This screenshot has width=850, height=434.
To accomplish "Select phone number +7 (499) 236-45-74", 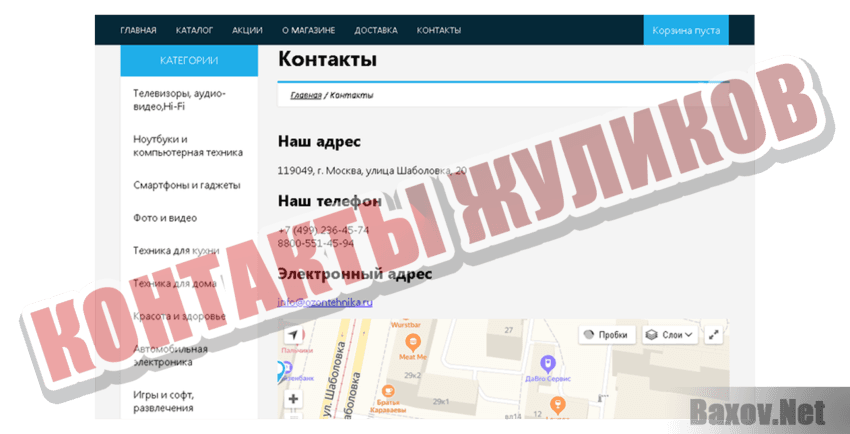I will tap(324, 230).
